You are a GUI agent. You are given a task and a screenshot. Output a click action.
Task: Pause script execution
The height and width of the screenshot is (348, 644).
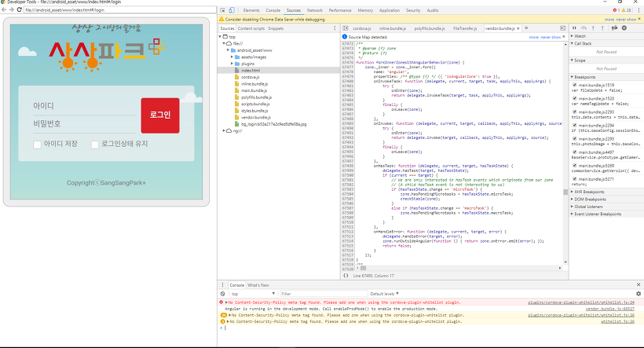574,28
